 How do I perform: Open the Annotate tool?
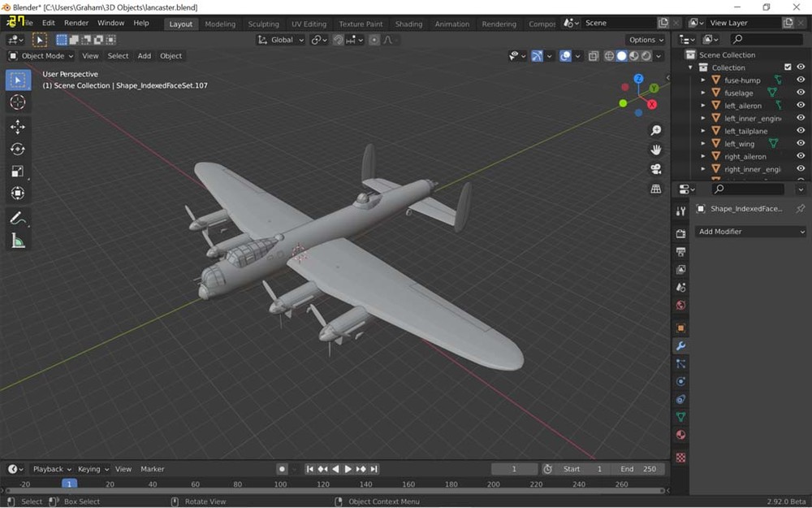tap(18, 217)
